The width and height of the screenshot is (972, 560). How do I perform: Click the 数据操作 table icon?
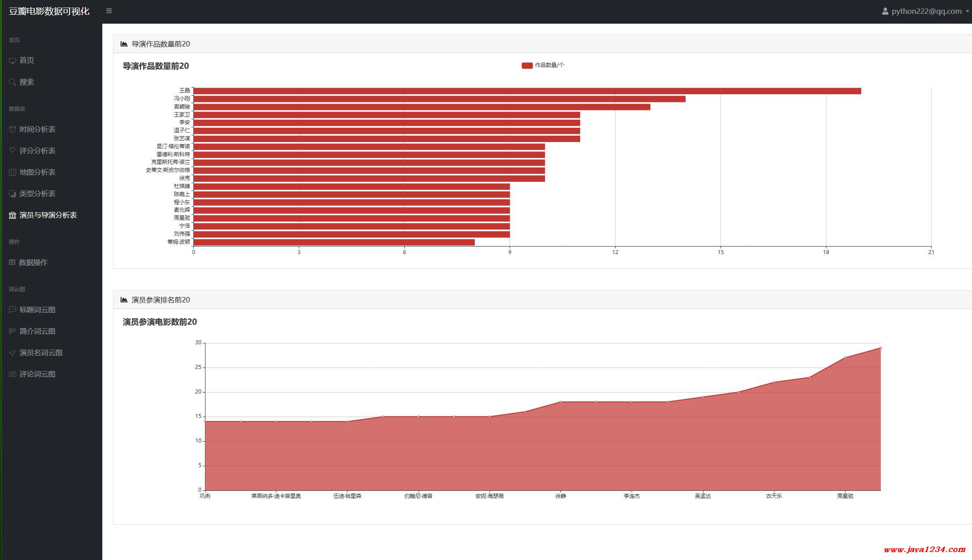(x=12, y=263)
